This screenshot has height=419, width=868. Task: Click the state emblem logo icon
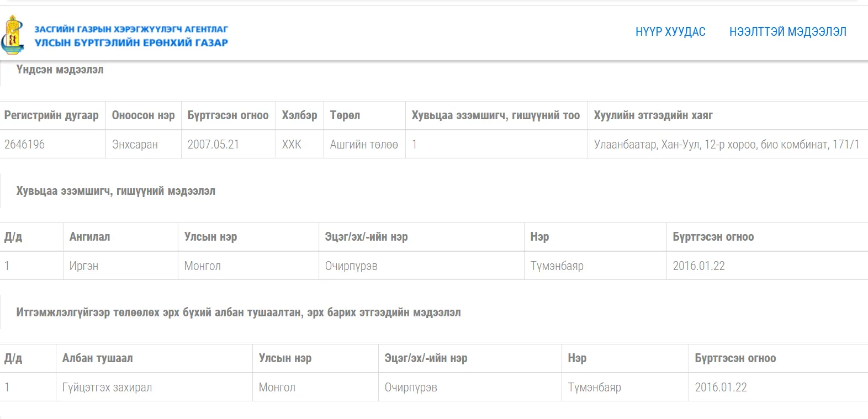[13, 35]
